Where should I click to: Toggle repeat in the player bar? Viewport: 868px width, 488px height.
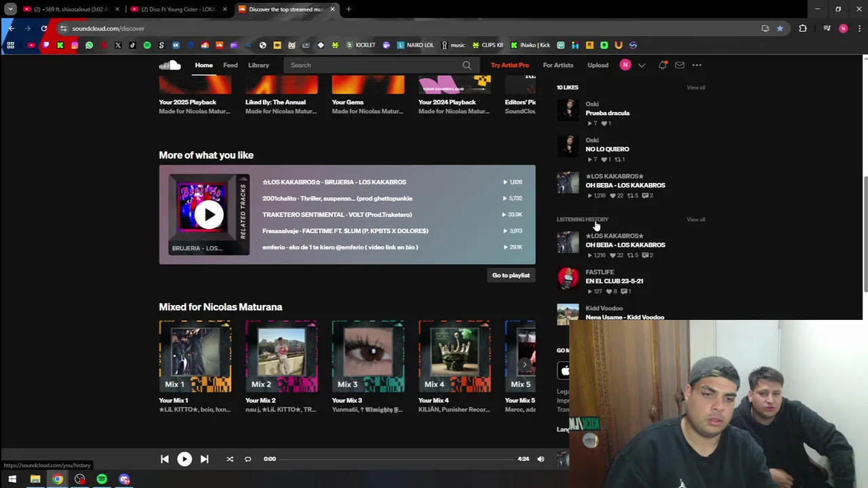pos(248,459)
